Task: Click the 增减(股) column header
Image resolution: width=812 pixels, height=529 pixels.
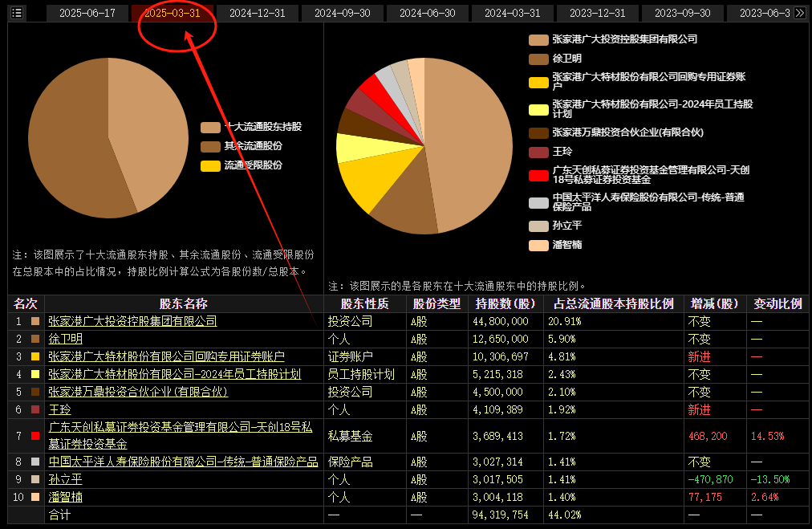Action: 715,303
